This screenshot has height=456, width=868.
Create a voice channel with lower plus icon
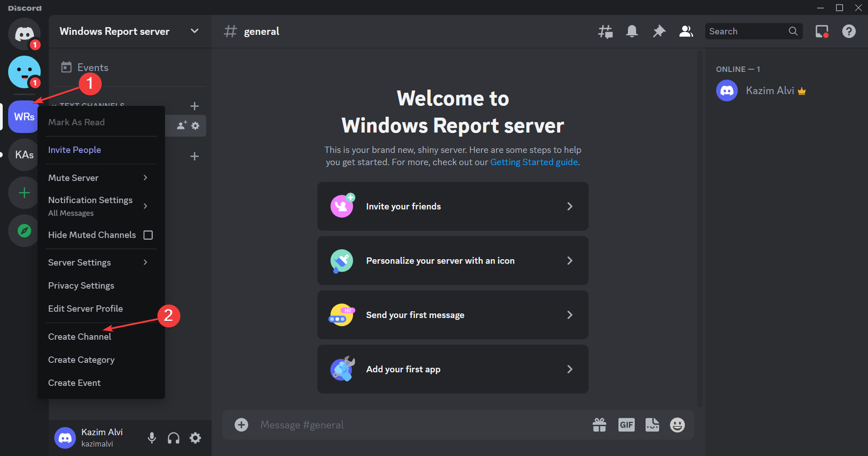click(194, 157)
